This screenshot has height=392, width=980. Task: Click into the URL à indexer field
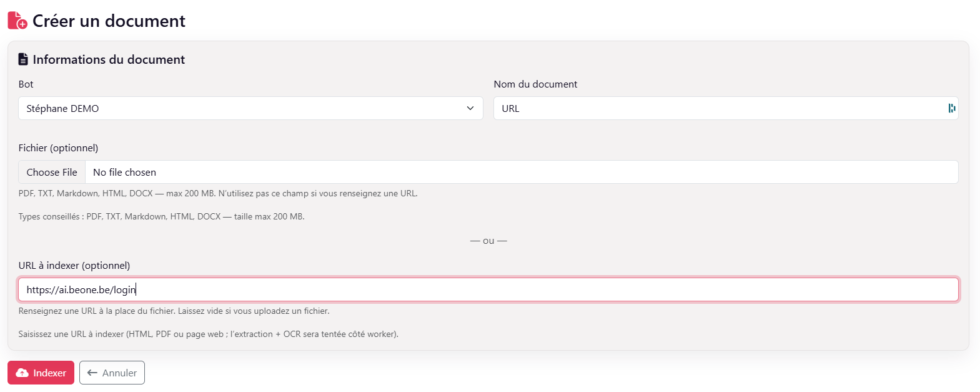point(487,289)
